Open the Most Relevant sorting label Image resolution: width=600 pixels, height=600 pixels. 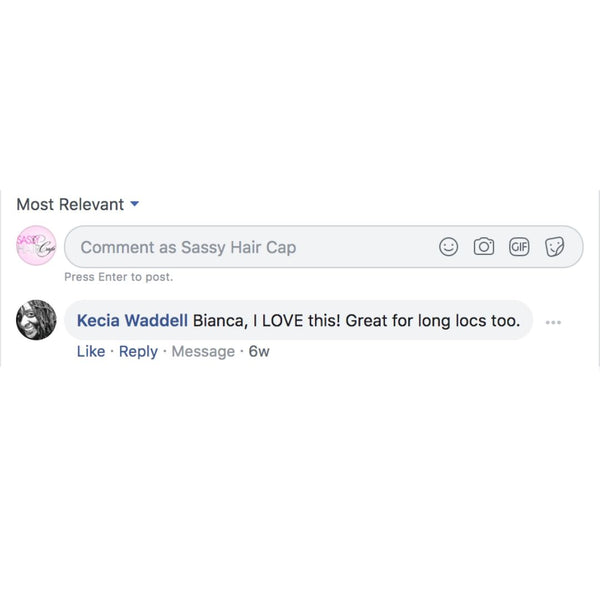click(x=70, y=204)
